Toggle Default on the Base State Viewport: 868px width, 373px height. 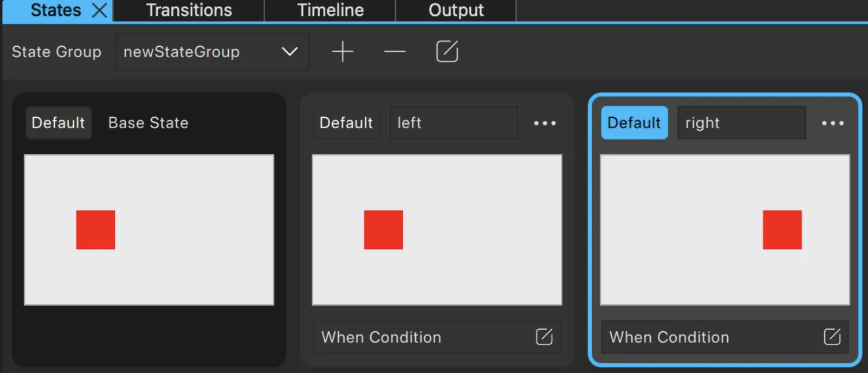pos(58,123)
